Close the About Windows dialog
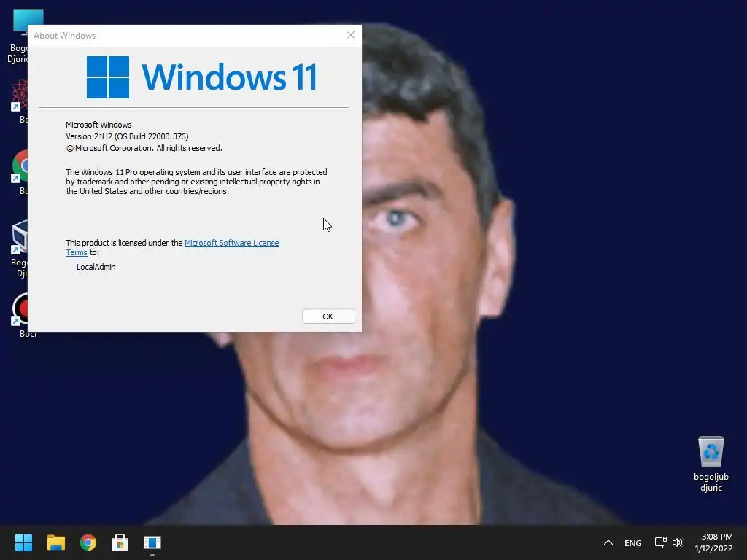Viewport: 747px width, 560px height. (x=351, y=35)
